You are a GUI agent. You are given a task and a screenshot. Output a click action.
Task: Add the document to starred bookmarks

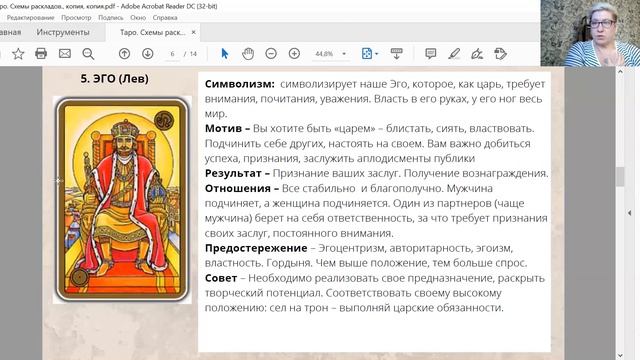18,53
